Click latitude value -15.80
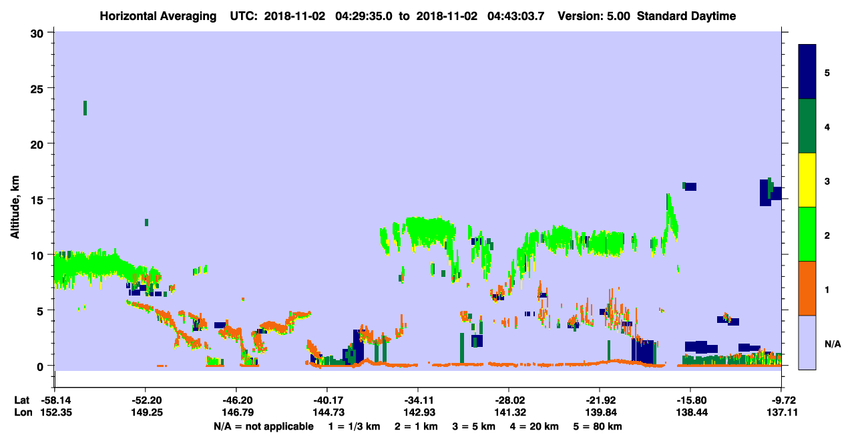Viewport: 868px width, 445px height. coord(690,400)
